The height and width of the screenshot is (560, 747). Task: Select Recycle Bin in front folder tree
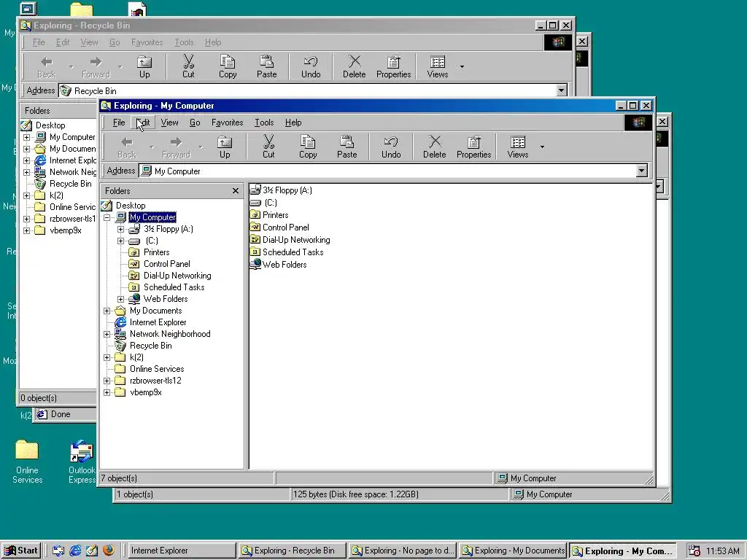click(150, 346)
